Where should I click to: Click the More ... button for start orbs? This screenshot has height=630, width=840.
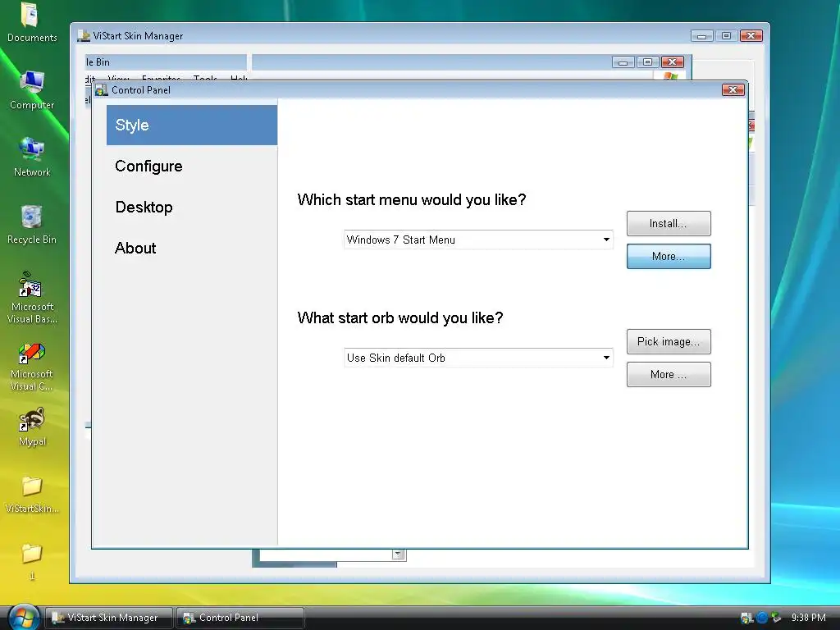pyautogui.click(x=669, y=374)
